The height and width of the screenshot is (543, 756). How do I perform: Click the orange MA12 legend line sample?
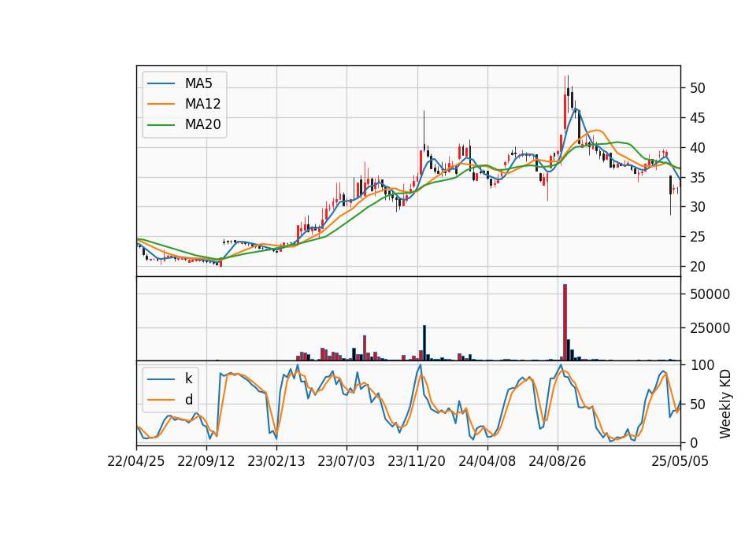click(x=161, y=104)
